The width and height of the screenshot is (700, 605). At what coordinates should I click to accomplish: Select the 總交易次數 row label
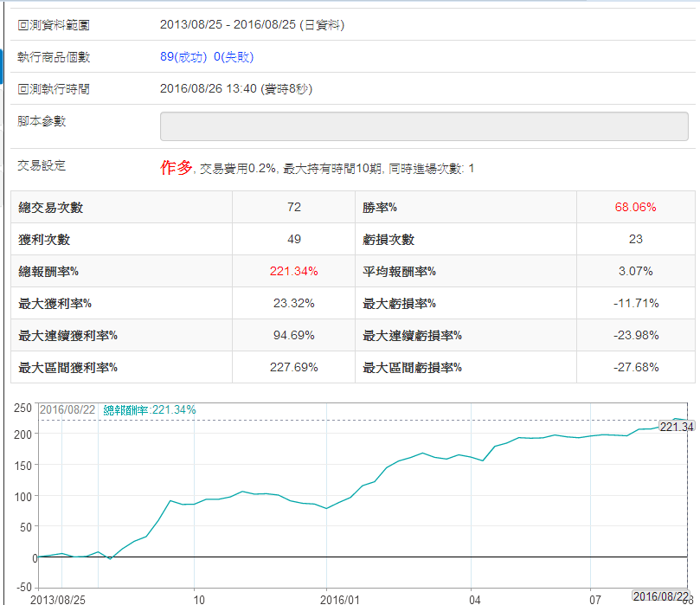tap(51, 208)
